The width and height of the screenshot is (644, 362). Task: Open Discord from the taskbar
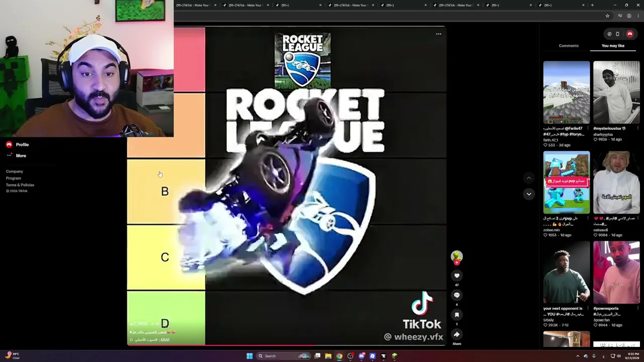click(x=362, y=356)
